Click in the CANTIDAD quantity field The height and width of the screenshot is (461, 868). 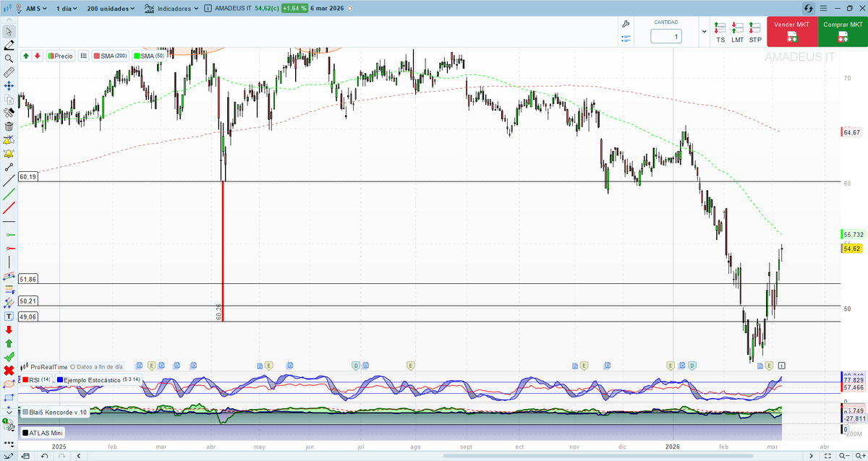pos(666,36)
